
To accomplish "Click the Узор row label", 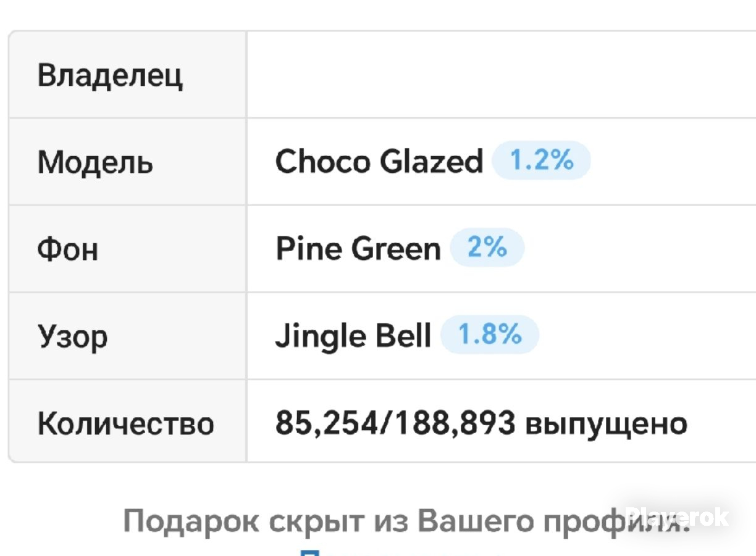I will pos(72,338).
